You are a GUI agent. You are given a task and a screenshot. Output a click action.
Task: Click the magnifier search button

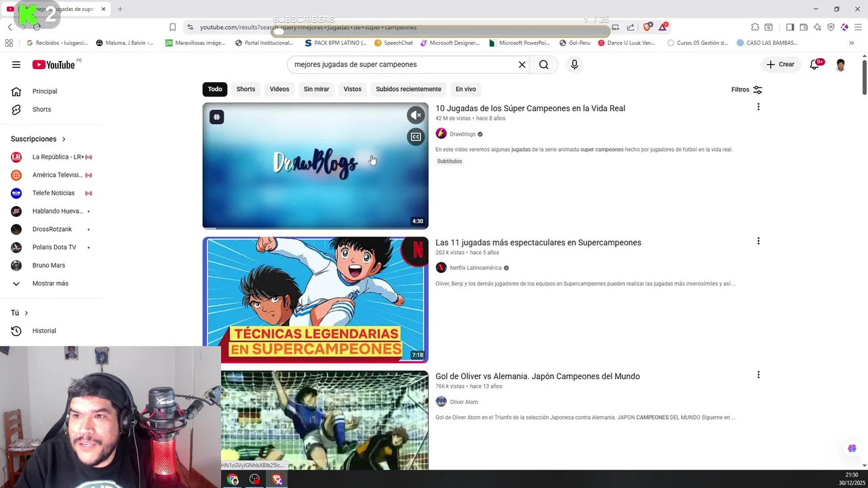[544, 64]
